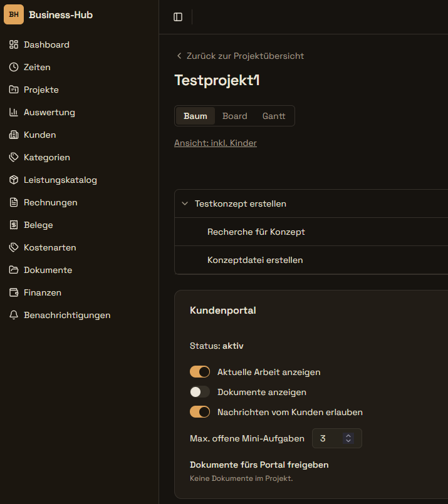This screenshot has width=448, height=504.
Task: Click the Benachrichtigungen bell icon
Action: click(14, 315)
